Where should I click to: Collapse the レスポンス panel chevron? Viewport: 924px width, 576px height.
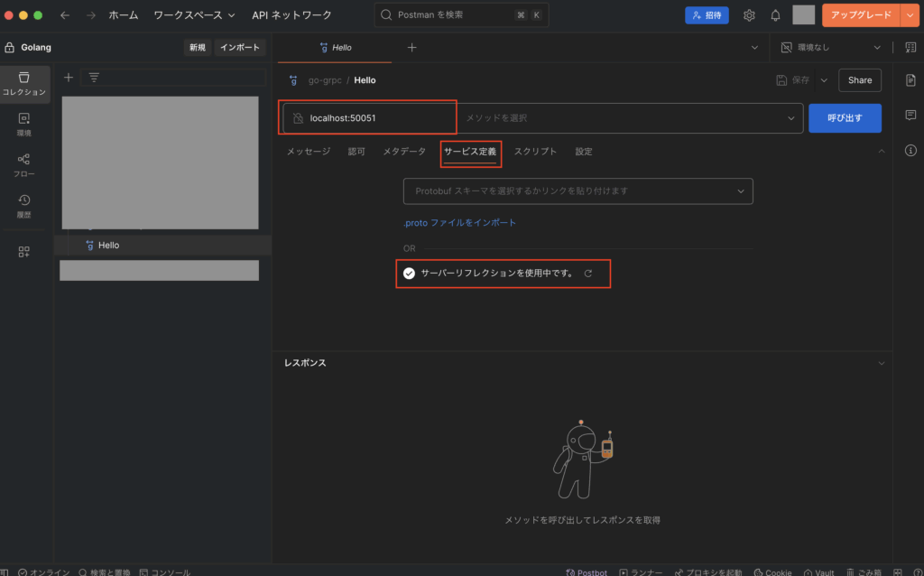(x=882, y=363)
